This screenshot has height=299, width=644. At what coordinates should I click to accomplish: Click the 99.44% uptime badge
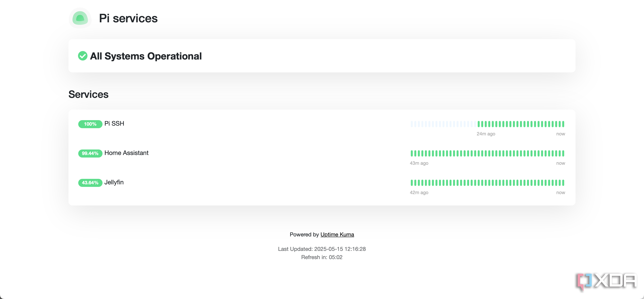tap(90, 153)
